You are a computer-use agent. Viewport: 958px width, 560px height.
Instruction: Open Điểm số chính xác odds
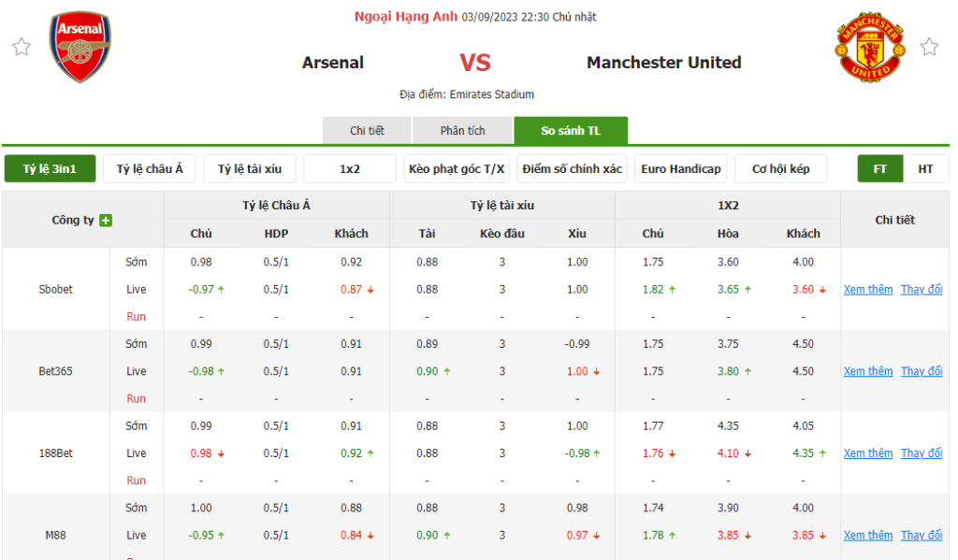click(573, 169)
